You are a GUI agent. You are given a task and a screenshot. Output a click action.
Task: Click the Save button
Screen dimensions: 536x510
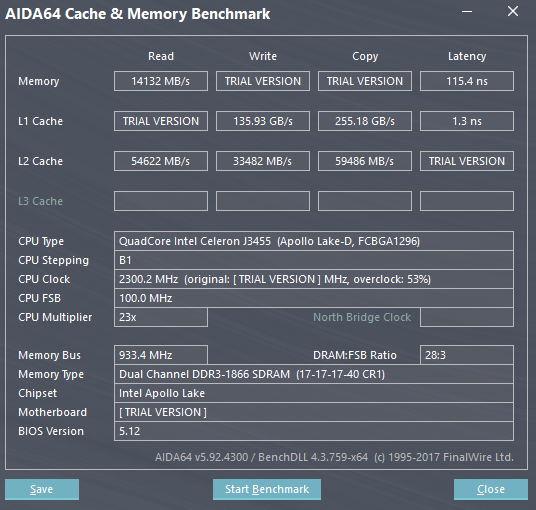pyautogui.click(x=42, y=489)
